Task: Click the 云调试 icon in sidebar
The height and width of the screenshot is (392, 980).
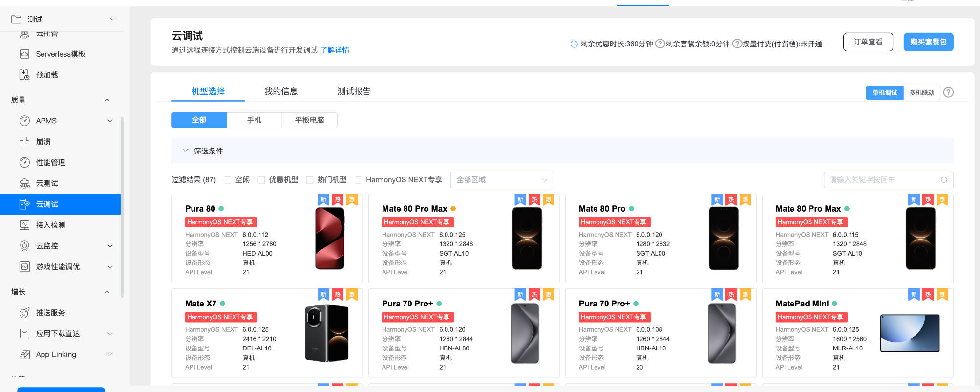Action: tap(24, 204)
